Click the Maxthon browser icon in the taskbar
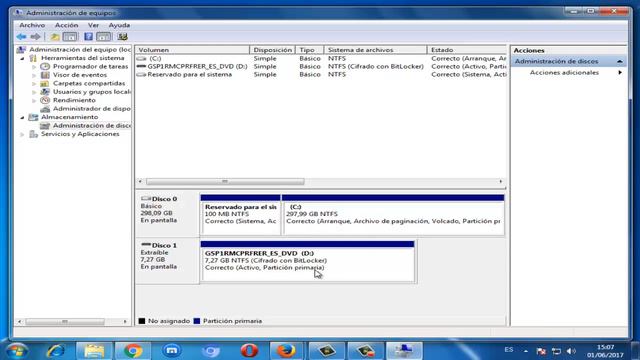Viewport: 640px width, 360px height. point(171,351)
